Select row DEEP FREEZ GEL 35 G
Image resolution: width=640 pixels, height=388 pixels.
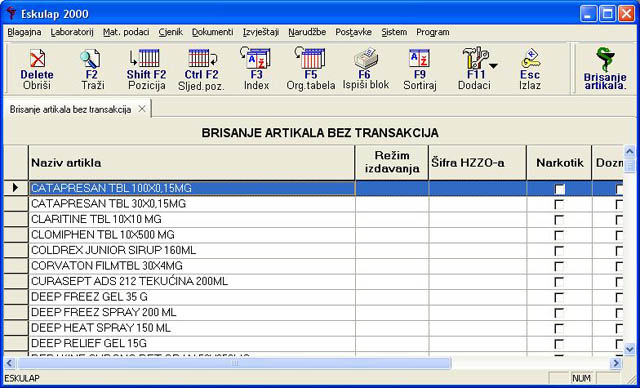pyautogui.click(x=313, y=297)
